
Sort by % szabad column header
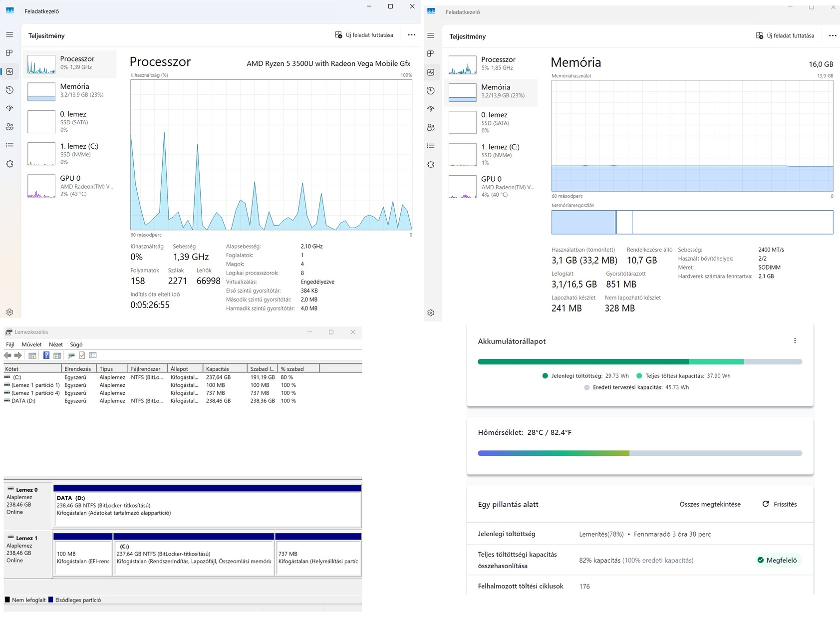tap(298, 368)
